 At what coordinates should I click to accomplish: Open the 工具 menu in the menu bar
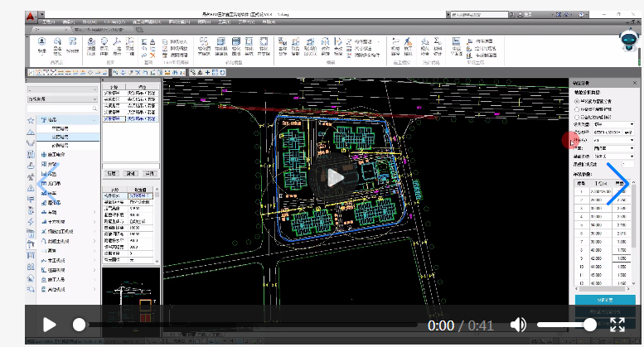click(224, 22)
